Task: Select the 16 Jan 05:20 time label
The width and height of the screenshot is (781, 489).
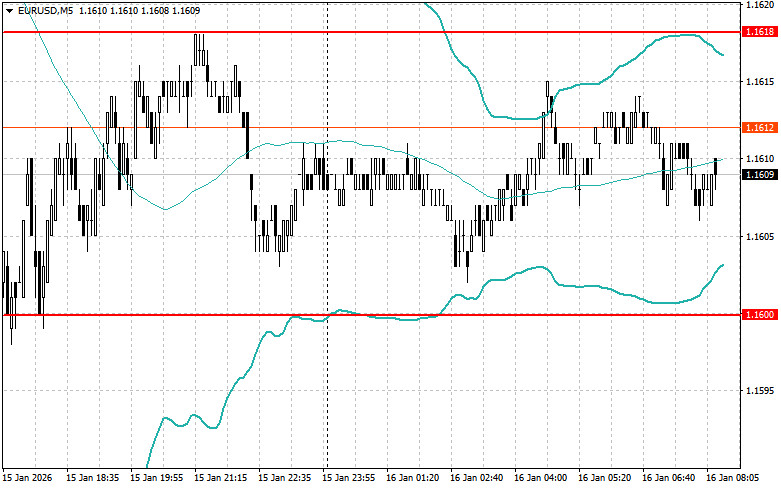Action: coord(605,478)
